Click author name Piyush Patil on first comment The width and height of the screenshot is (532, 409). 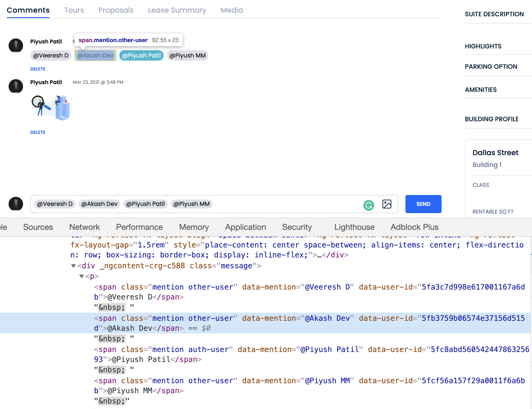(46, 41)
